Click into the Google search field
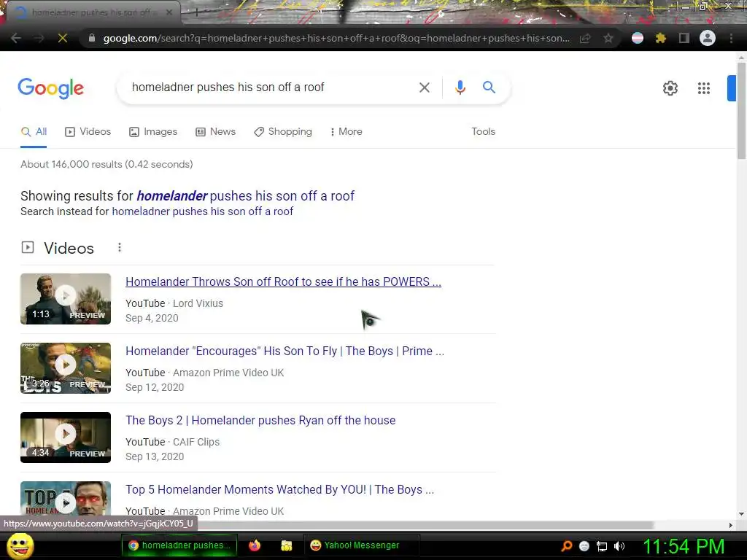The height and width of the screenshot is (560, 747). (271, 87)
